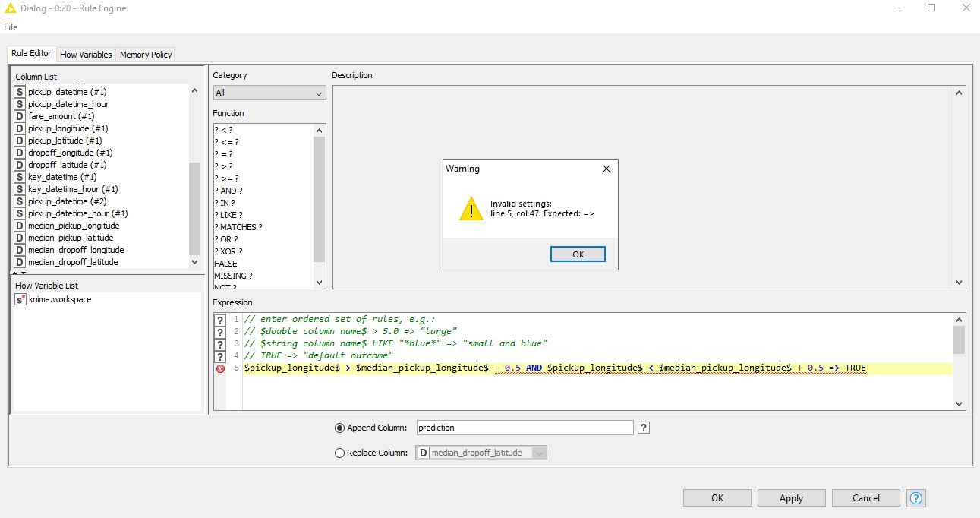Switch to the Flow Variables tab

86,55
